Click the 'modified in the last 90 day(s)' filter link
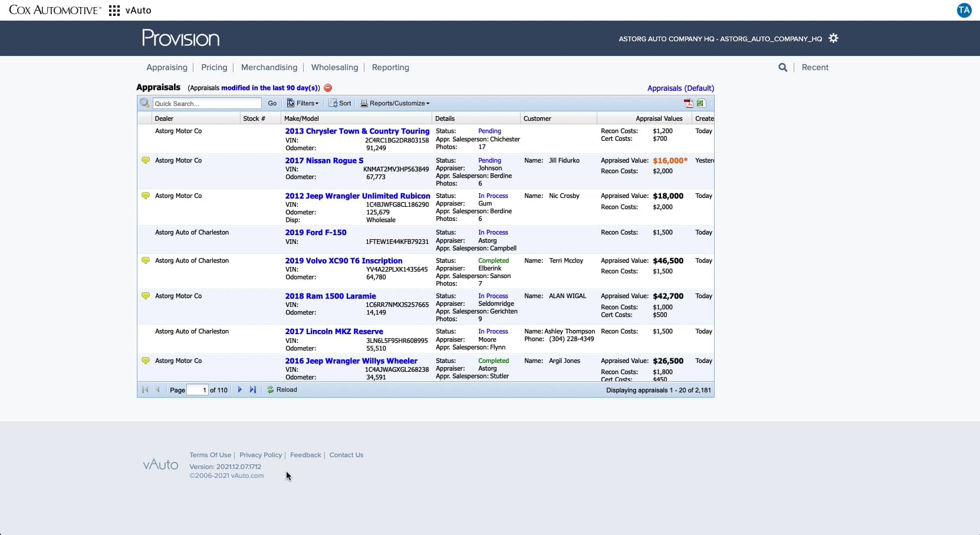This screenshot has width=980, height=535. pos(269,88)
